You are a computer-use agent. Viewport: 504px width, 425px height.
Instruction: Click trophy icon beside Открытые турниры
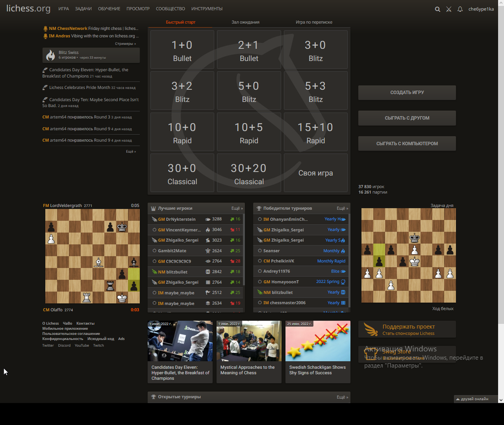point(154,397)
